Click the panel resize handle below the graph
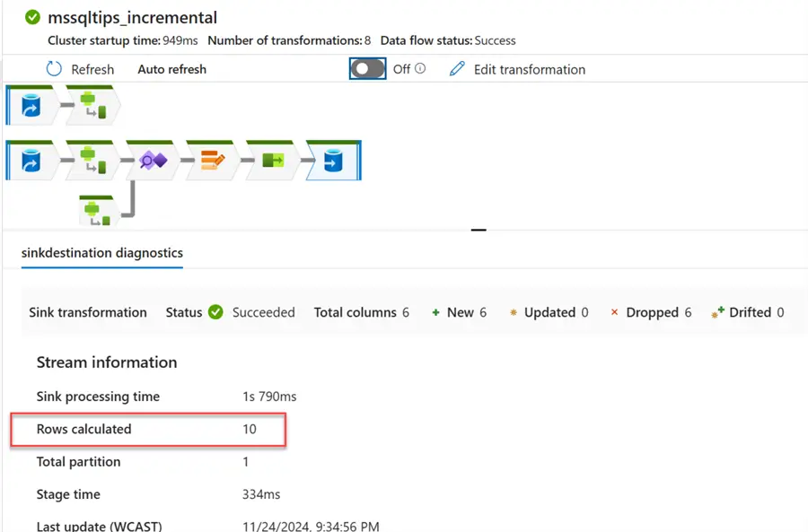 click(x=479, y=231)
